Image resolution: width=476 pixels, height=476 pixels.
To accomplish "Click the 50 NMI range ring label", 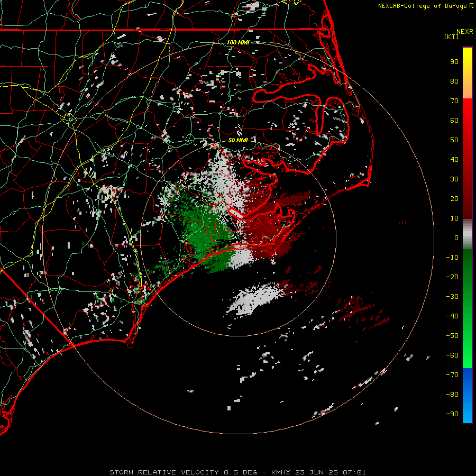I will (x=238, y=140).
